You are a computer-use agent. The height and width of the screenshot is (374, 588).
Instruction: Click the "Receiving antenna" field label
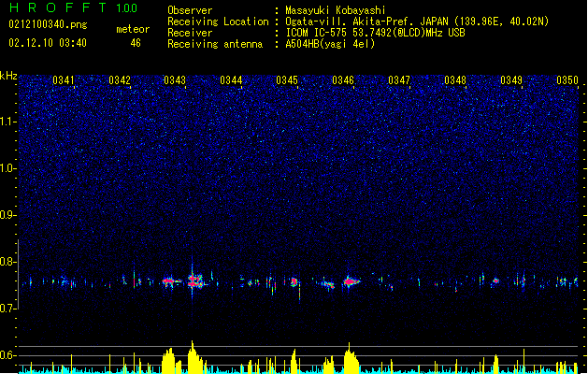point(215,44)
